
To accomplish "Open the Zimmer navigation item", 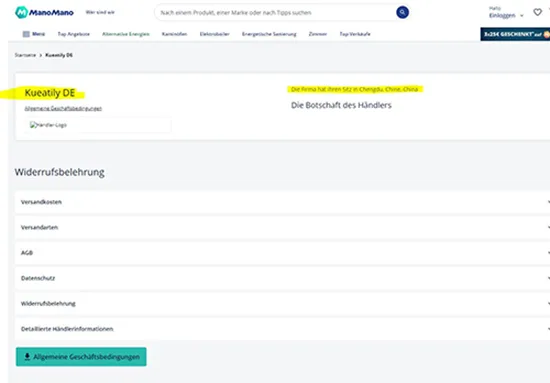I will [318, 34].
